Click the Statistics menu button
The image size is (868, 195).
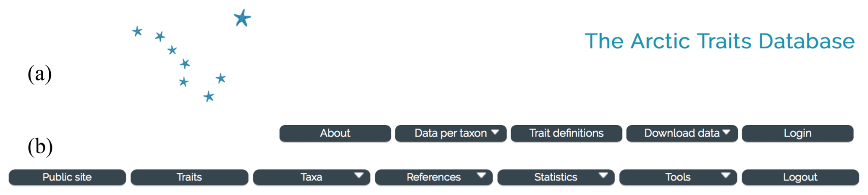(556, 177)
